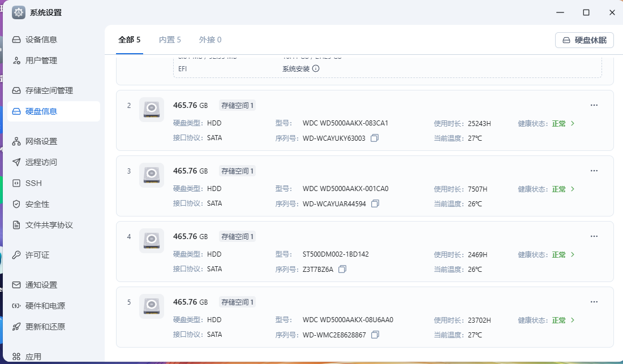
Task: Copy serial number WD-WCAYUKY63003
Action: [375, 137]
